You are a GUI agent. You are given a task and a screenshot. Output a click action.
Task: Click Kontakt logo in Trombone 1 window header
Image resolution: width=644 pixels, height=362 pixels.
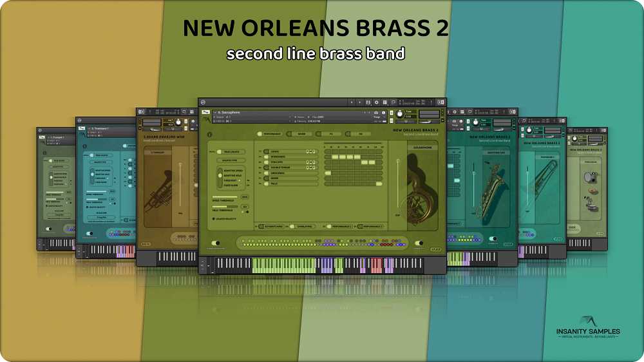(x=80, y=120)
